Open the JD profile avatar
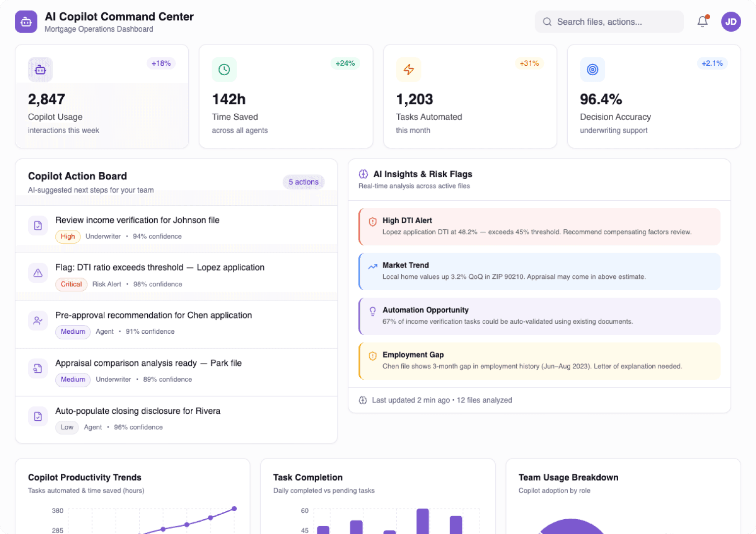This screenshot has height=534, width=756. (x=731, y=22)
